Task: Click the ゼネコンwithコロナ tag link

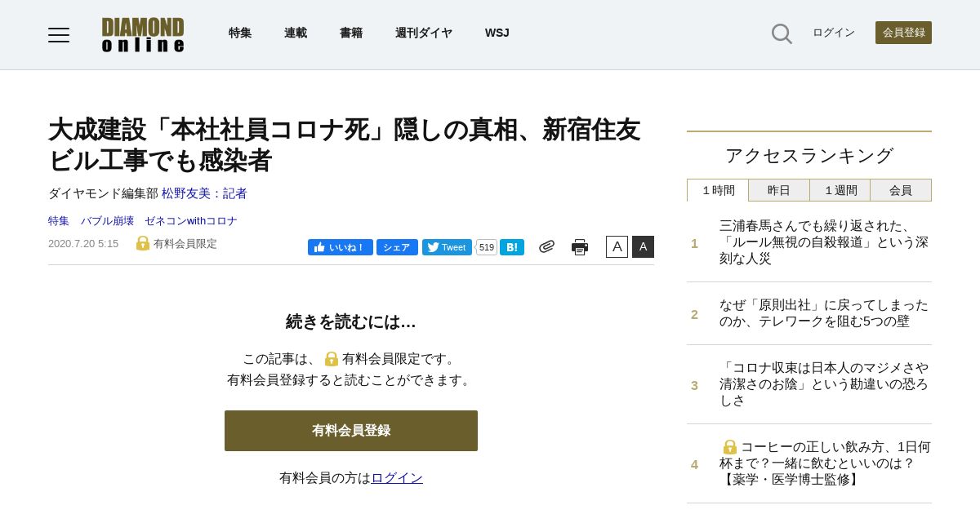Action: click(x=191, y=220)
